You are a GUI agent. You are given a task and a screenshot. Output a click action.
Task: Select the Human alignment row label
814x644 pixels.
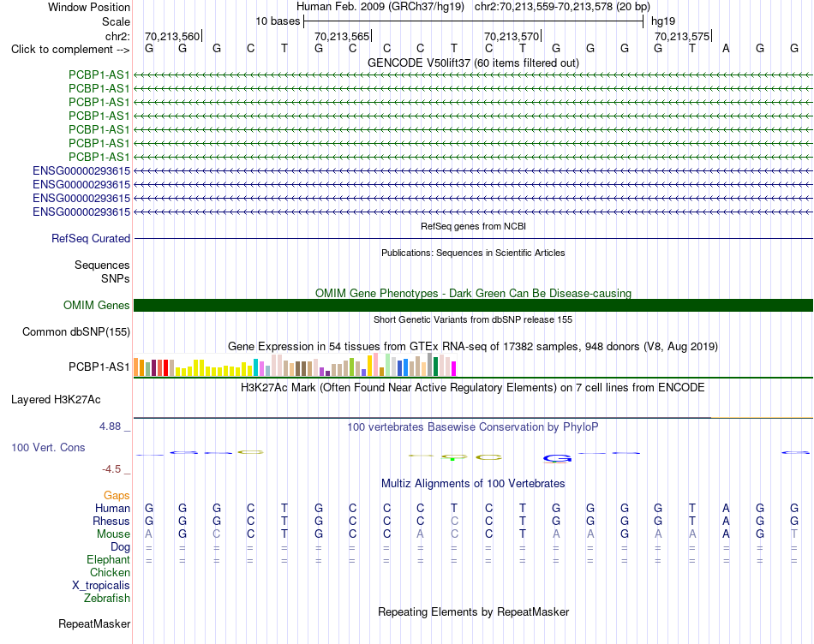pos(112,508)
